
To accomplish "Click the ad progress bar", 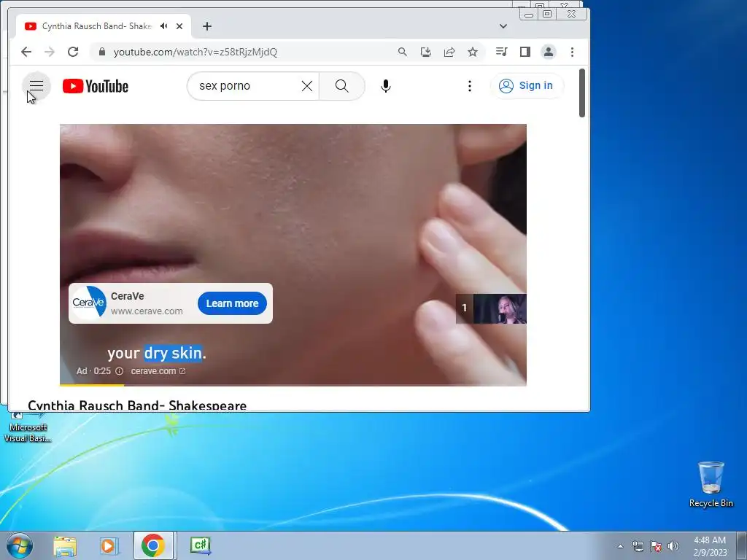I will click(x=293, y=385).
